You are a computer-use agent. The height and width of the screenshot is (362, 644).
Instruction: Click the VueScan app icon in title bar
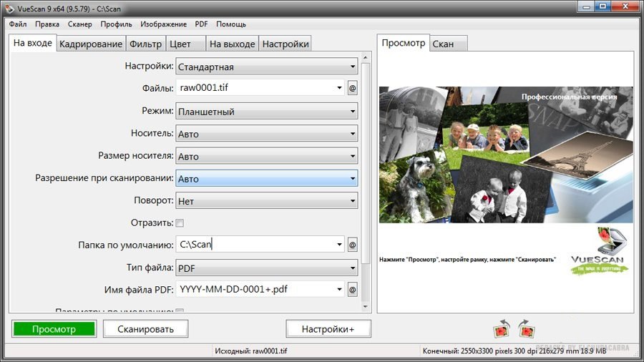(x=9, y=8)
